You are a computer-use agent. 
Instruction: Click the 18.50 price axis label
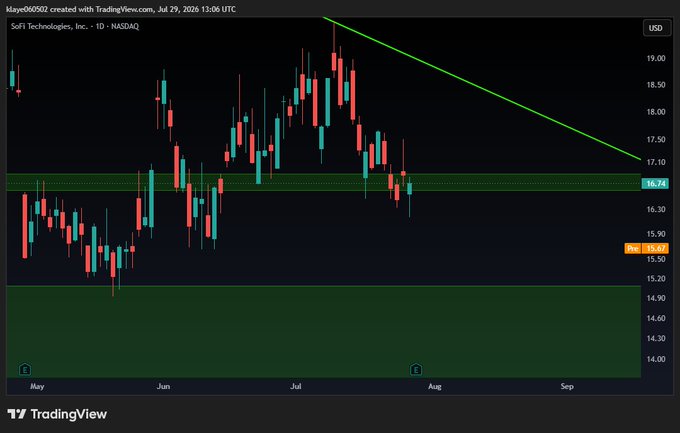(656, 85)
